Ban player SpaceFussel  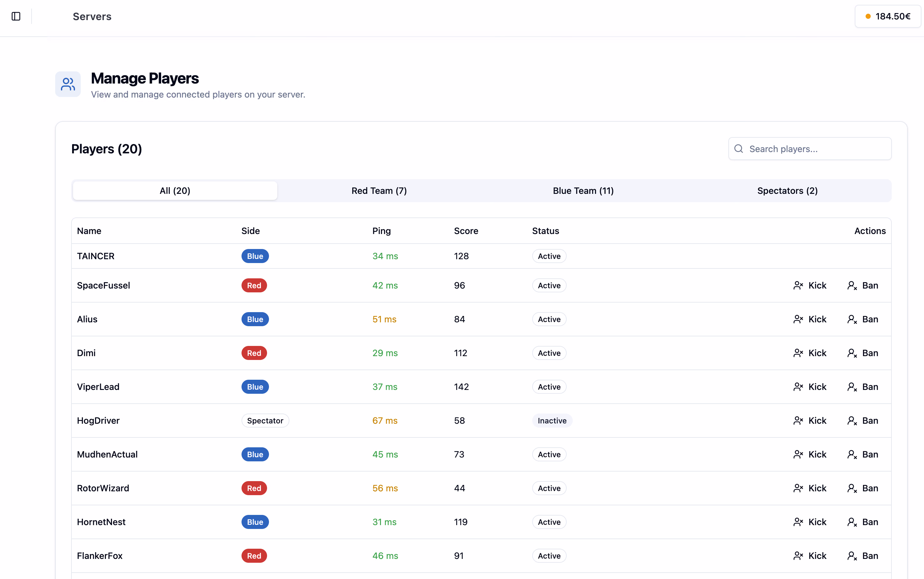[x=863, y=286]
